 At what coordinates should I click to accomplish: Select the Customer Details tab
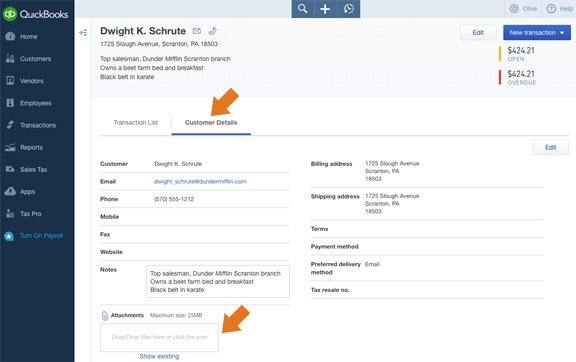[x=211, y=123]
